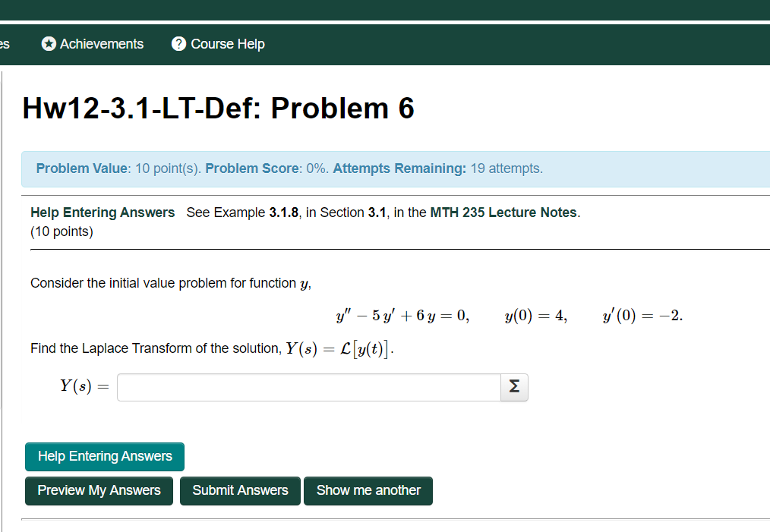Click Submit Answers
The height and width of the screenshot is (532, 770).
click(240, 490)
